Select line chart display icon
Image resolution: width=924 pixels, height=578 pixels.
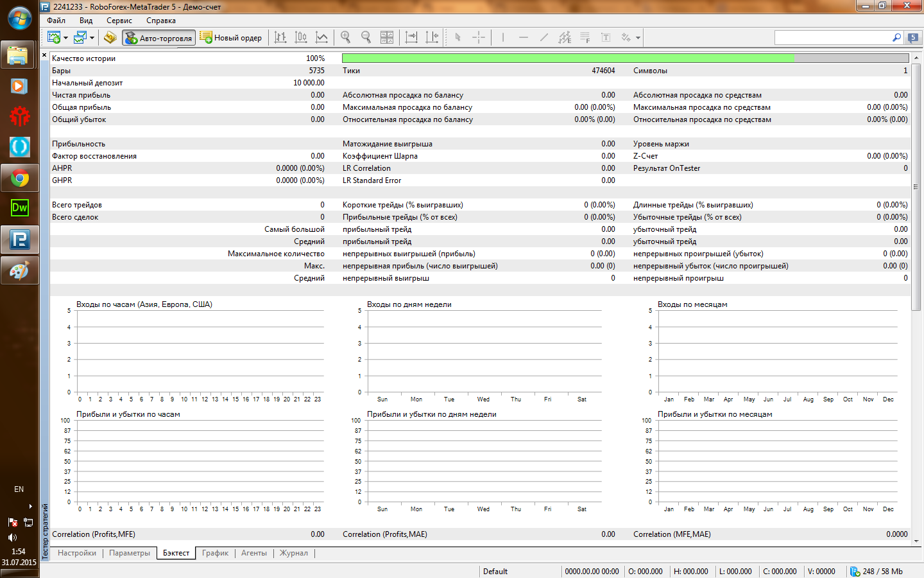pos(321,38)
